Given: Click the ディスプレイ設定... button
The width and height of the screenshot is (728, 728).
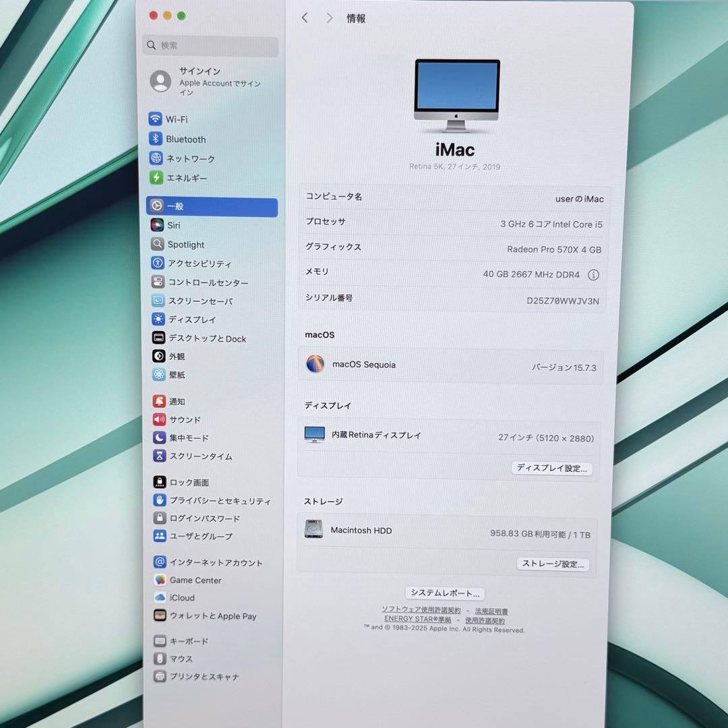Looking at the screenshot, I should (551, 468).
